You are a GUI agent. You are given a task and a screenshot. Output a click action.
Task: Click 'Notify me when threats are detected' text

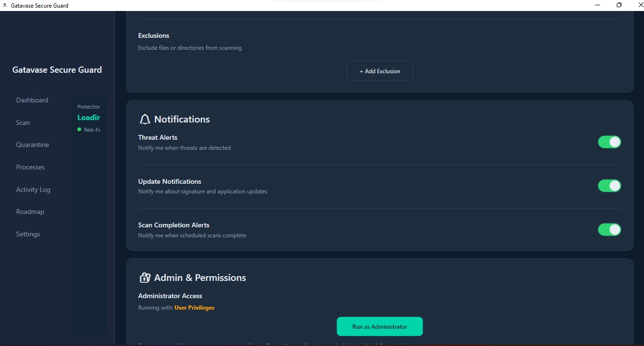185,148
